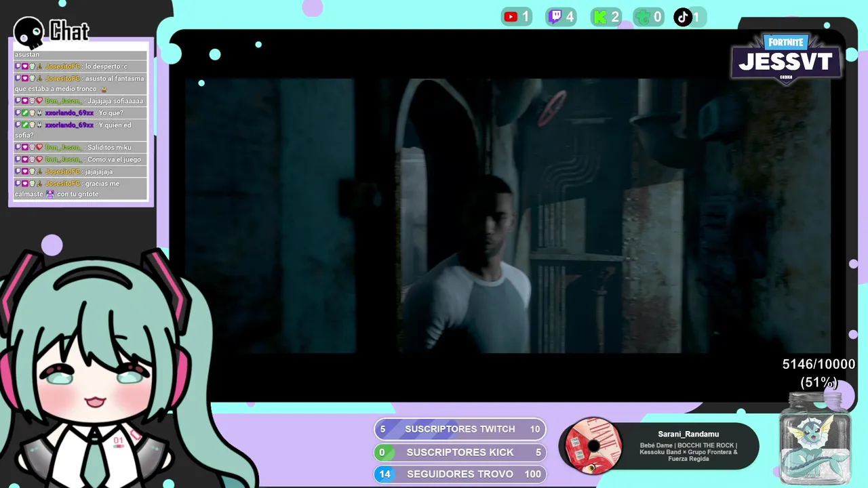Click heart badge on 'Jajajaja sofiaaaaa' message
The height and width of the screenshot is (488, 868).
click(x=39, y=101)
